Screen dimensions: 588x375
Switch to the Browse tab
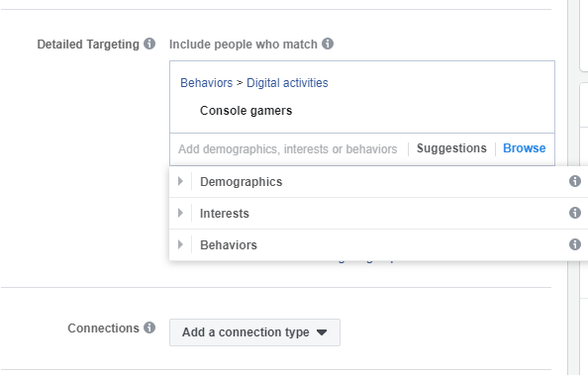[524, 148]
